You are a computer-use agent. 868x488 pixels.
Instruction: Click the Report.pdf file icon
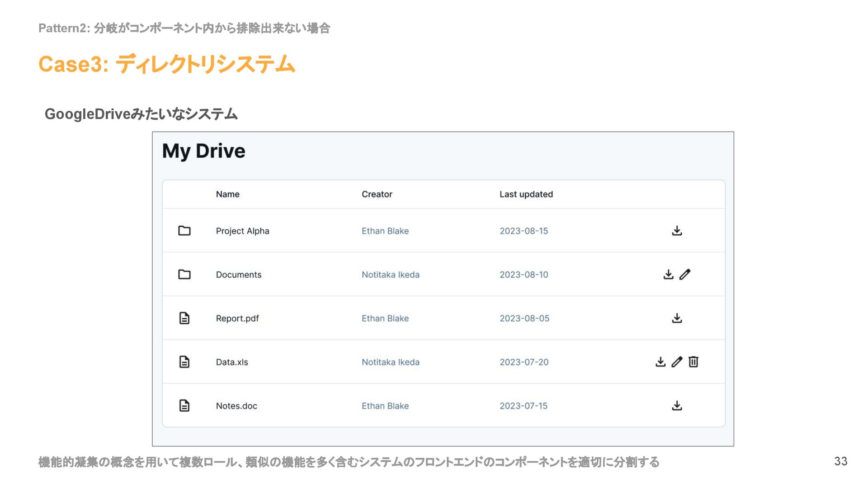tap(184, 318)
